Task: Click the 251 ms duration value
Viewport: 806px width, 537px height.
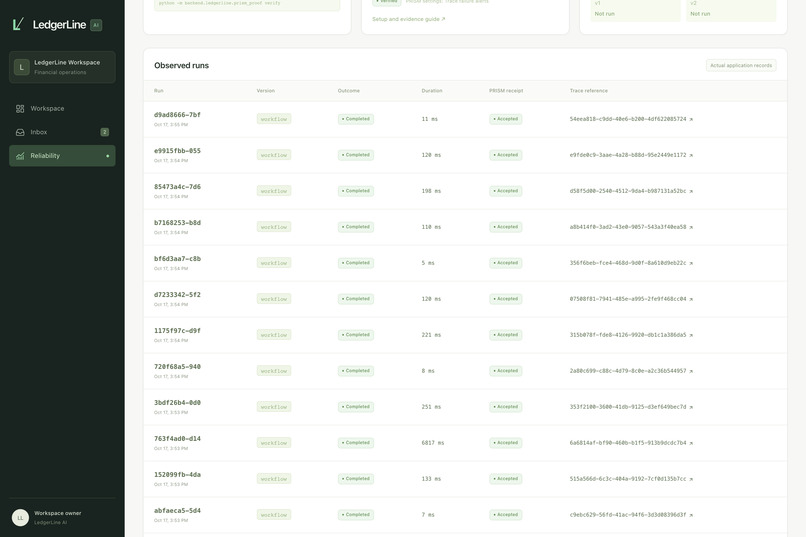Action: (431, 407)
